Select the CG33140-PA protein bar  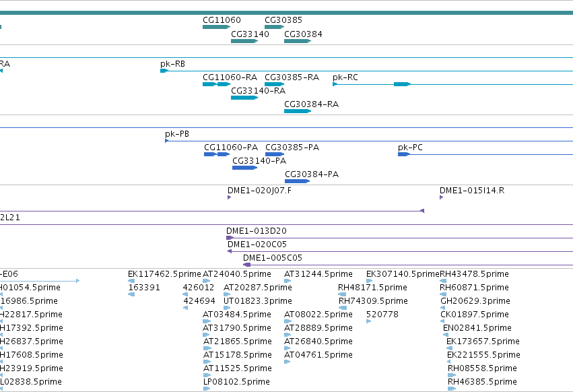tap(244, 168)
